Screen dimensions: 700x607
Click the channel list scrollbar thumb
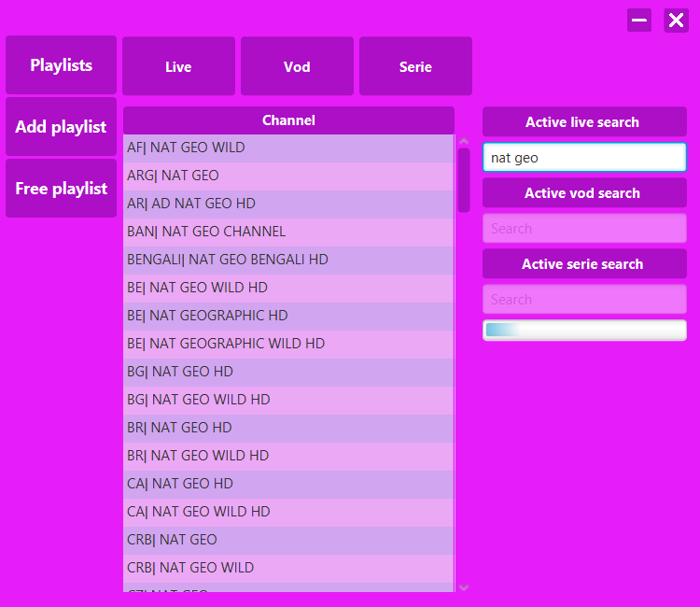(464, 180)
